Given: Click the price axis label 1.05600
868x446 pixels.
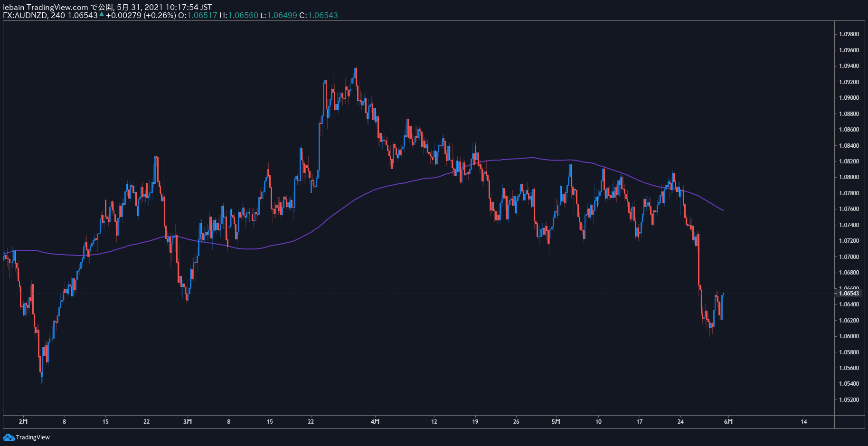Looking at the screenshot, I should 849,368.
